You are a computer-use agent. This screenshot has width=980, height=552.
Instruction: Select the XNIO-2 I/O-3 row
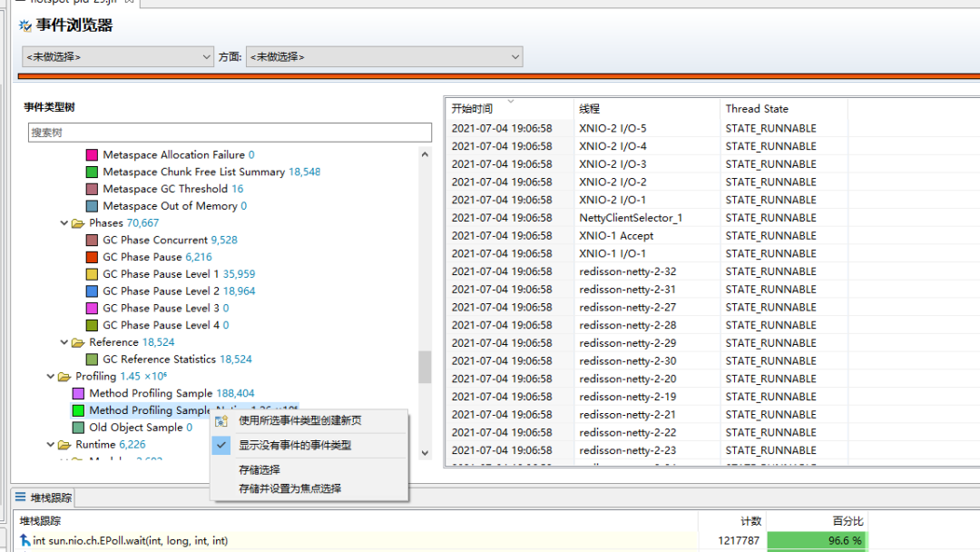pos(712,164)
